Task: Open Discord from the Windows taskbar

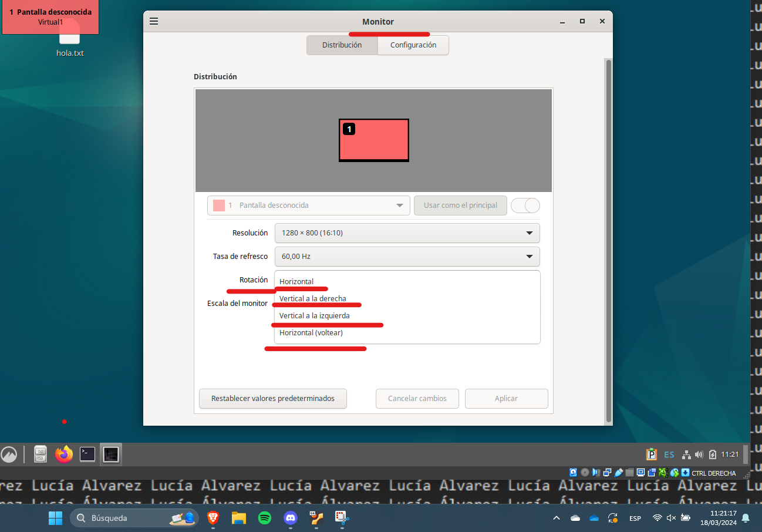Action: point(291,518)
